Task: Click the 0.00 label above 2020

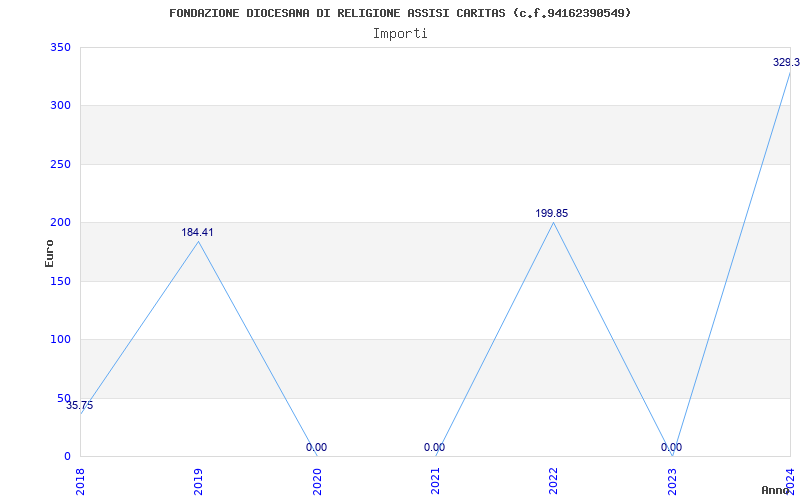Action: pos(316,447)
